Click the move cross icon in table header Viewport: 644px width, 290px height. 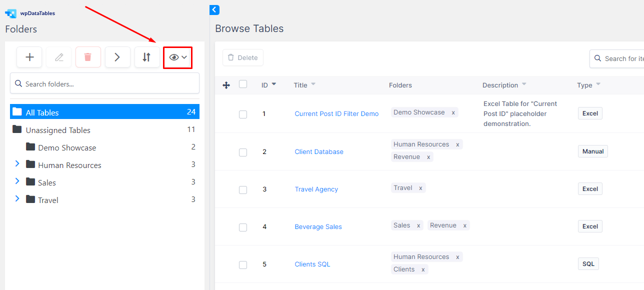click(226, 85)
